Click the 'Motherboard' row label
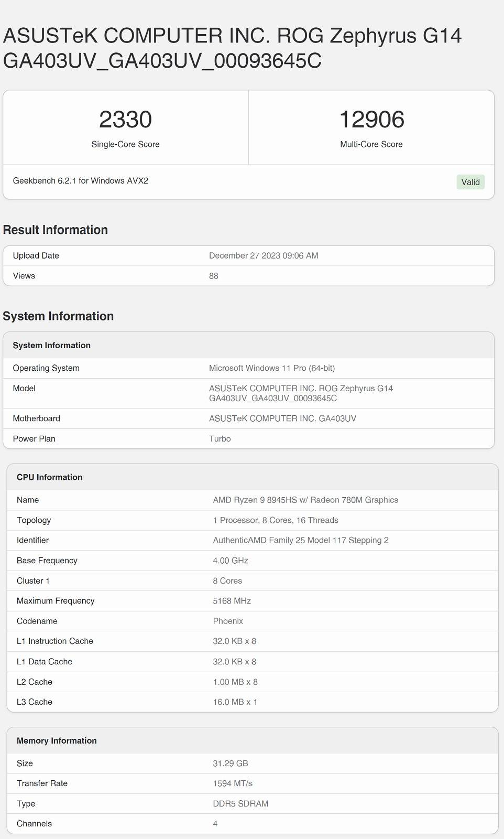Screen dimensions: 504x839 [x=37, y=418]
